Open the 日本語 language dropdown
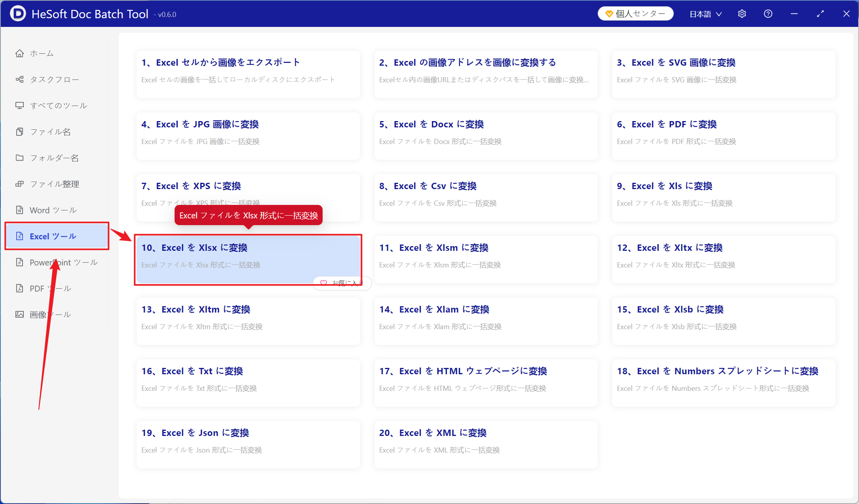859x504 pixels. 706,14
